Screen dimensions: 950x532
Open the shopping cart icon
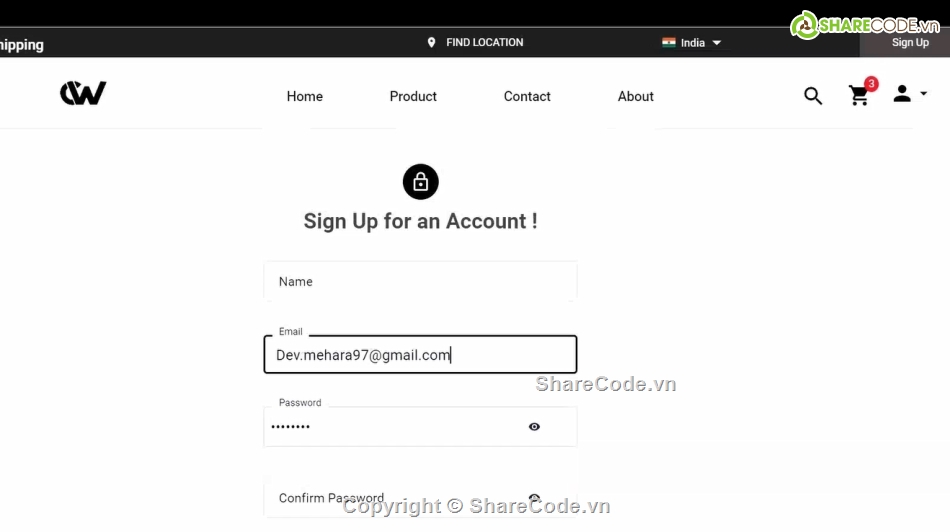coord(859,96)
